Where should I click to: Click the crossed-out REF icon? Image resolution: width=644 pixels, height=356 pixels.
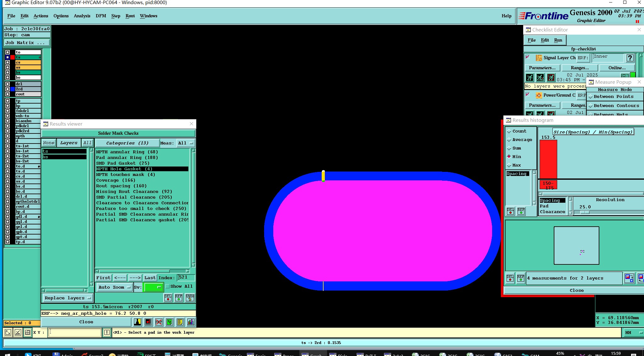pos(159,322)
